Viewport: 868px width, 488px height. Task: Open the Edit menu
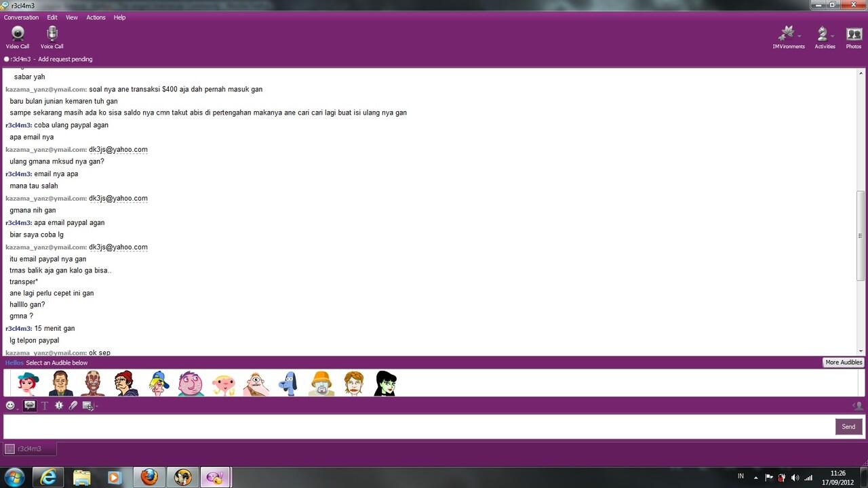[52, 18]
